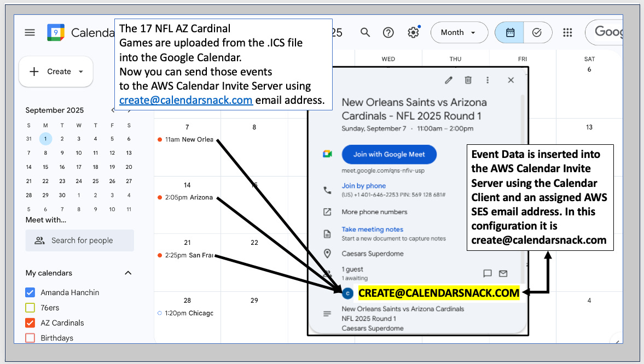Select day 22 in the month grid
Viewport: 644px width, 364px height.
click(x=254, y=243)
